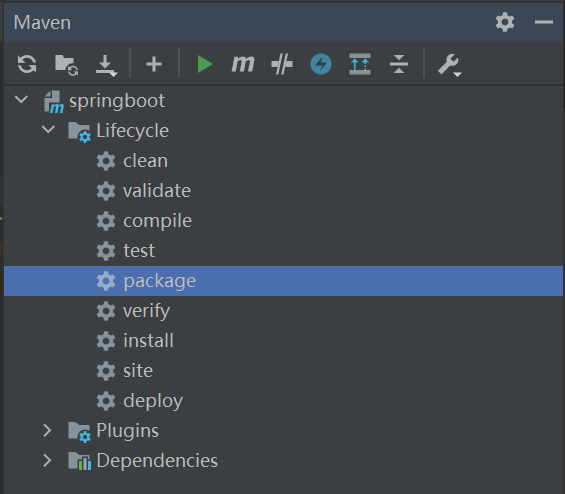This screenshot has height=494, width=565.
Task: Click gear icon beside deploy
Action: [106, 401]
